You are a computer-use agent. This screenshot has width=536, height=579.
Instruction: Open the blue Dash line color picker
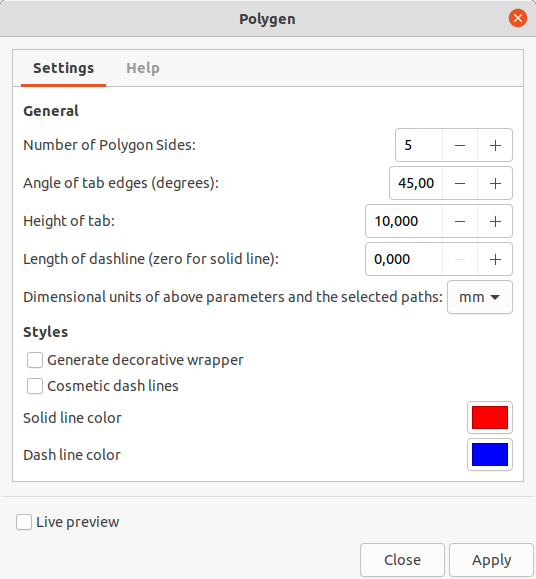point(490,455)
